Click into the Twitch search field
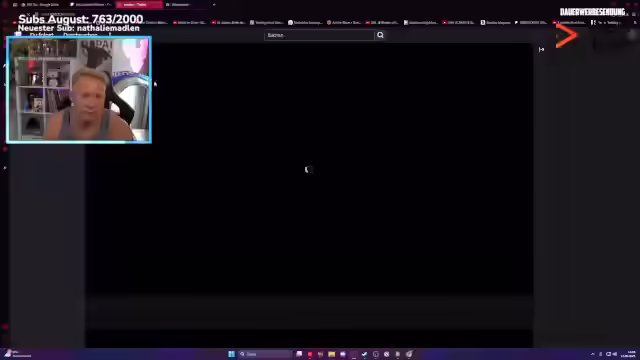640x360 pixels. (x=319, y=35)
